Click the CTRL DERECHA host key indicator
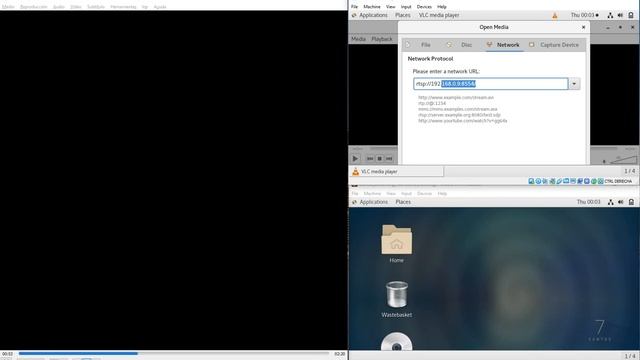 618,181
